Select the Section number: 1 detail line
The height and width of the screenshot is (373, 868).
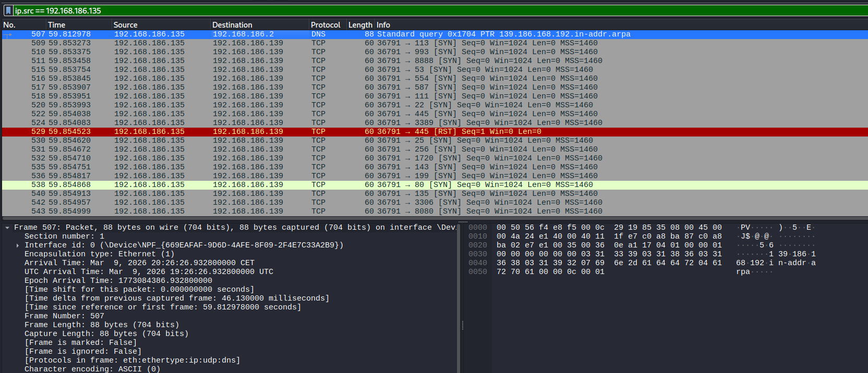tap(64, 236)
